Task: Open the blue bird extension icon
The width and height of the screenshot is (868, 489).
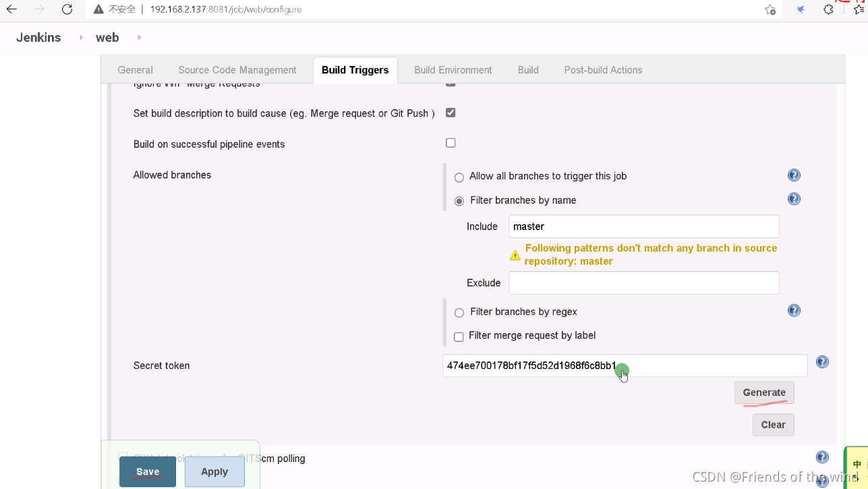Action: point(801,9)
